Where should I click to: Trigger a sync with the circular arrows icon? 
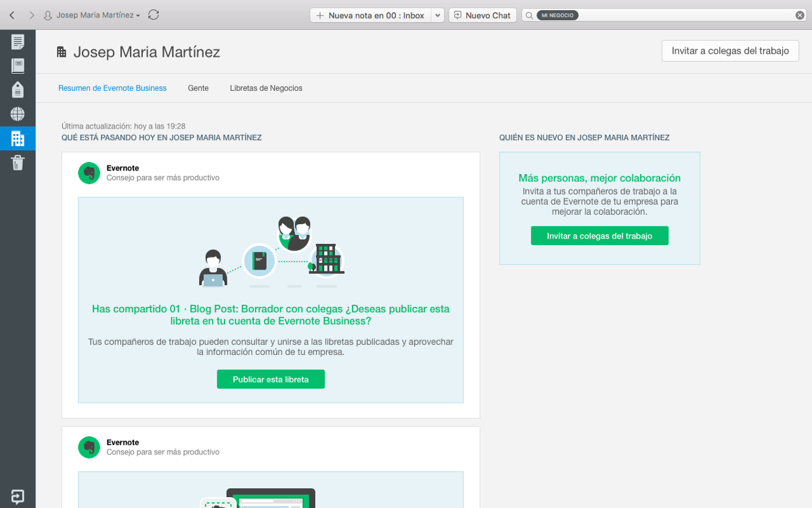154,14
